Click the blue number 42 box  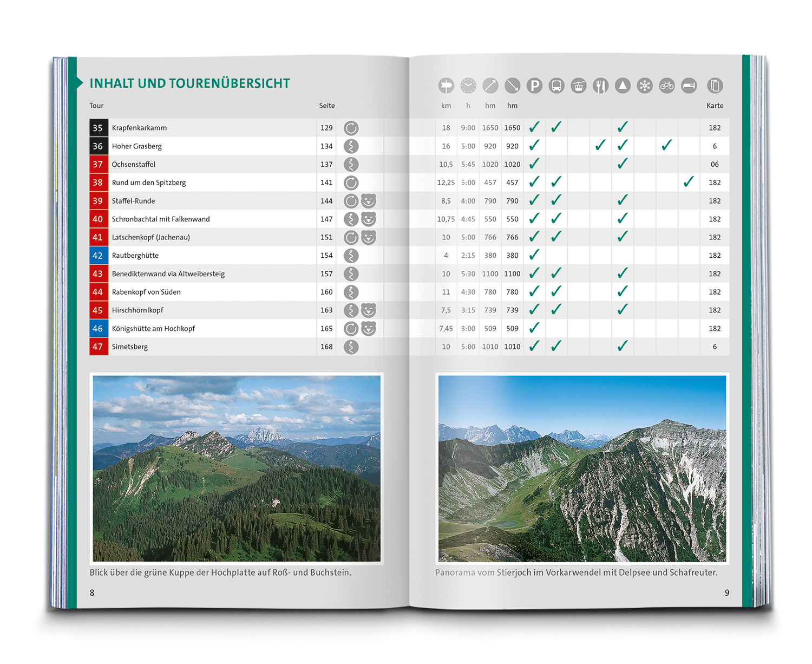tap(98, 256)
